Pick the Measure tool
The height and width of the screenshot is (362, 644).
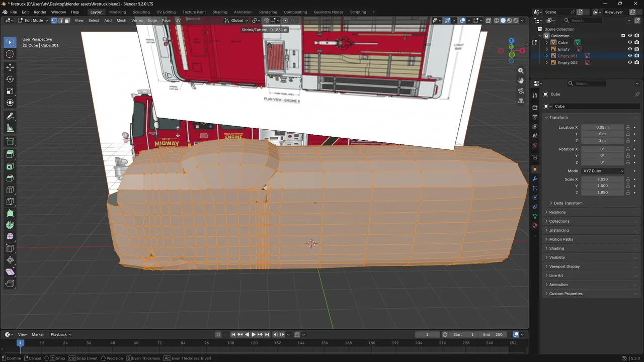click(10, 128)
